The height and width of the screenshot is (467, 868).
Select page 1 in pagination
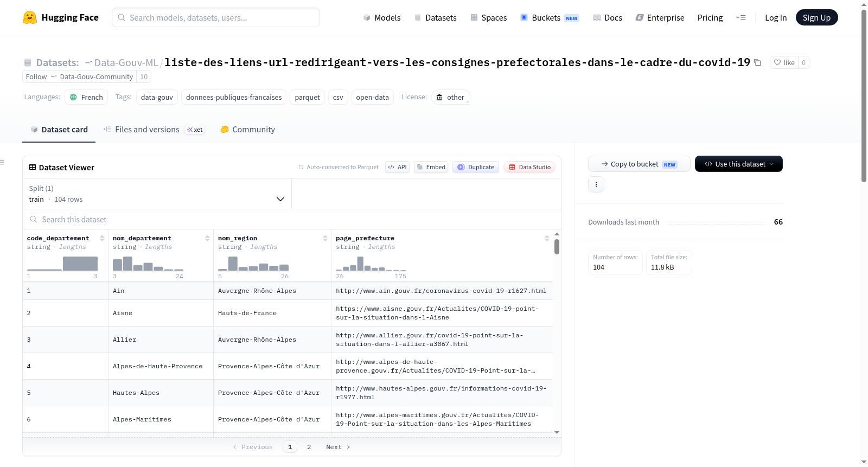coord(290,447)
